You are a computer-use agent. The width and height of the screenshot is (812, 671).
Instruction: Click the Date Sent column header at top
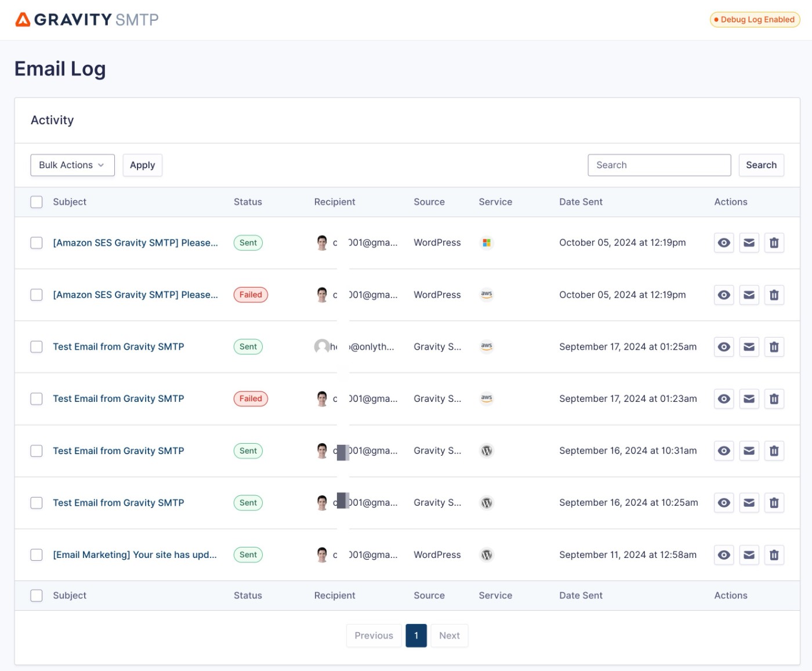point(581,202)
